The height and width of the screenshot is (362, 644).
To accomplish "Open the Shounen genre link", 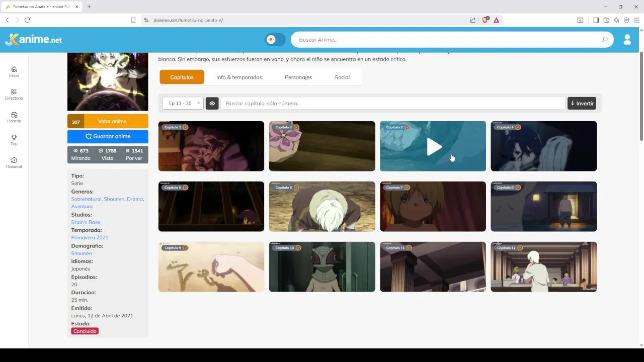I will [114, 199].
